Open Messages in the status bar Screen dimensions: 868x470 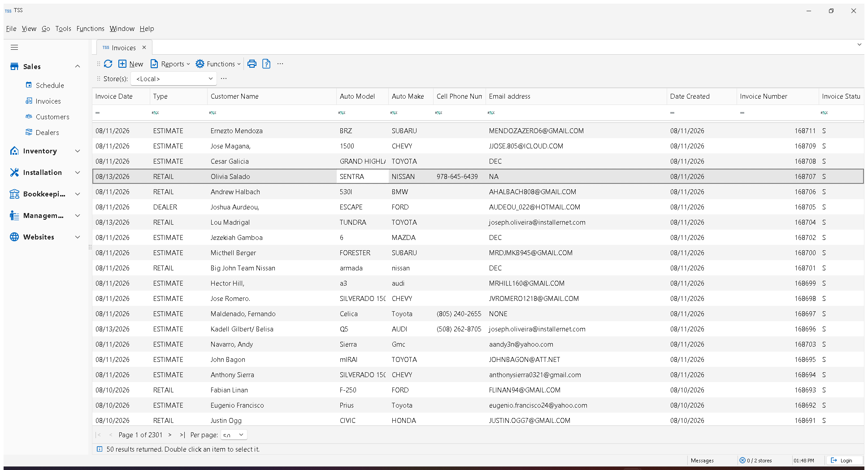click(x=702, y=461)
